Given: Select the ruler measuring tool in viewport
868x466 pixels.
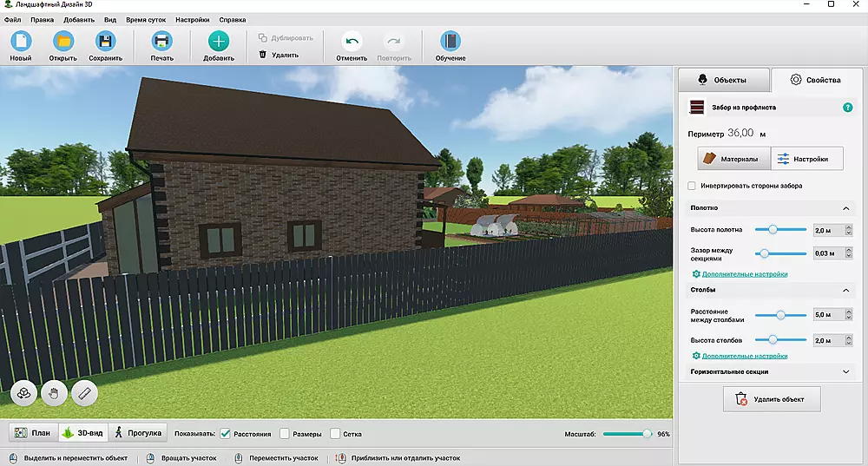Looking at the screenshot, I should point(84,393).
